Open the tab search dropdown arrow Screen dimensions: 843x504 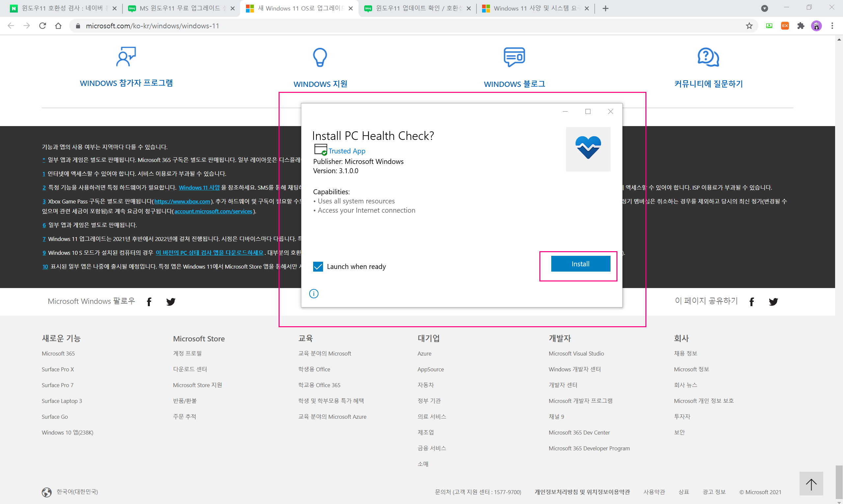click(764, 9)
